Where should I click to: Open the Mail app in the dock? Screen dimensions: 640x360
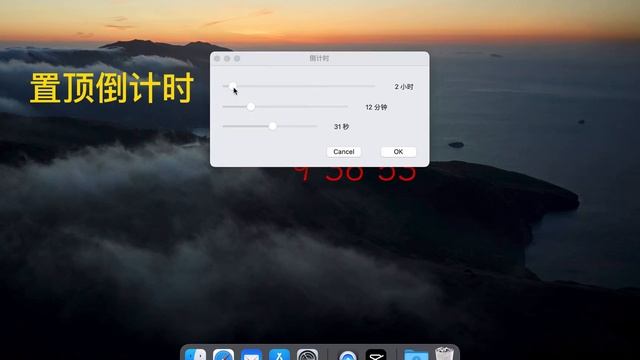coord(251,355)
